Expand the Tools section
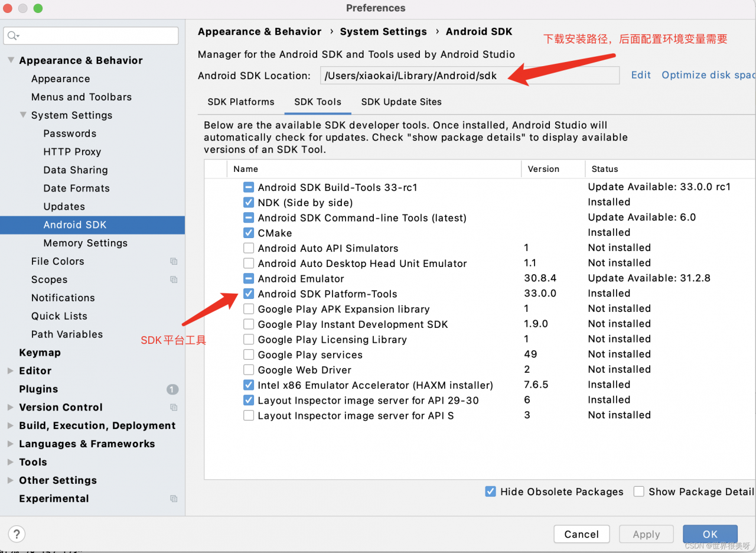 click(x=11, y=462)
